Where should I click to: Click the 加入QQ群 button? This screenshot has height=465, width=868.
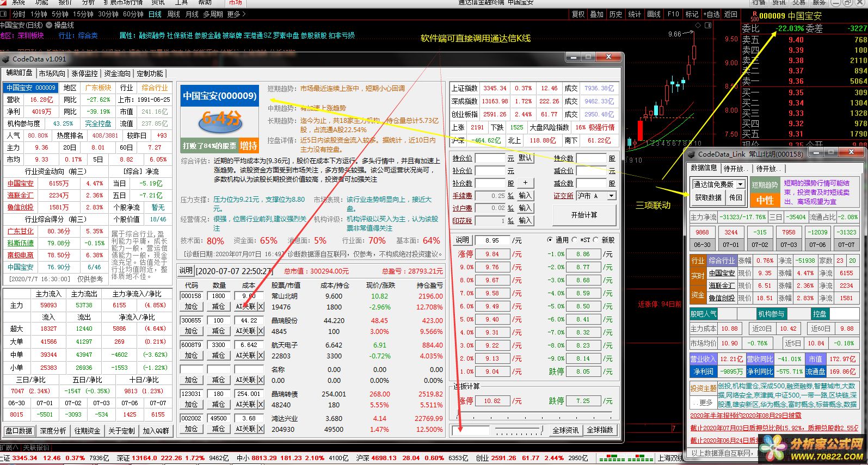156,431
